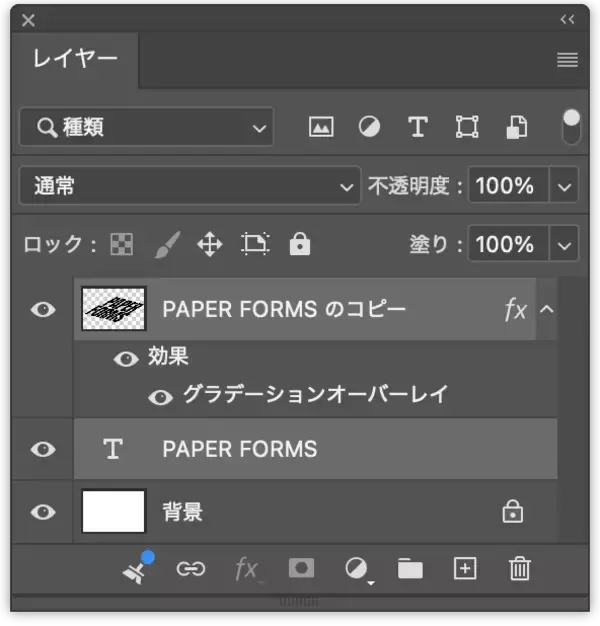Create new fill or adjustment layer

click(x=358, y=570)
